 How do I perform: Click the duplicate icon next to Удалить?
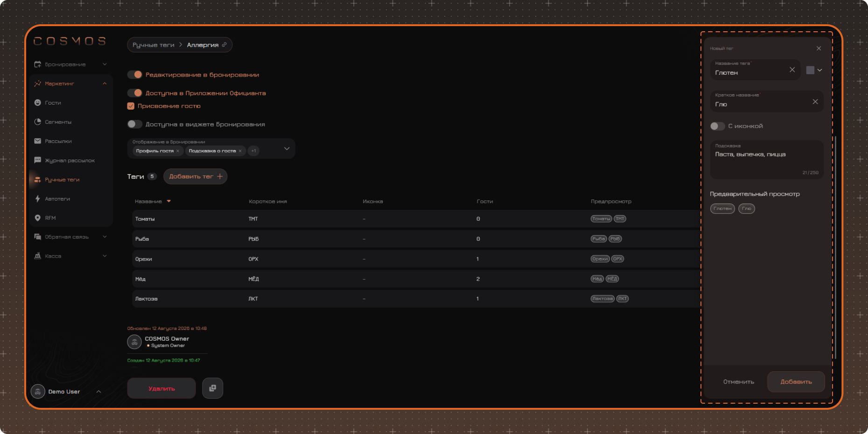coord(212,388)
